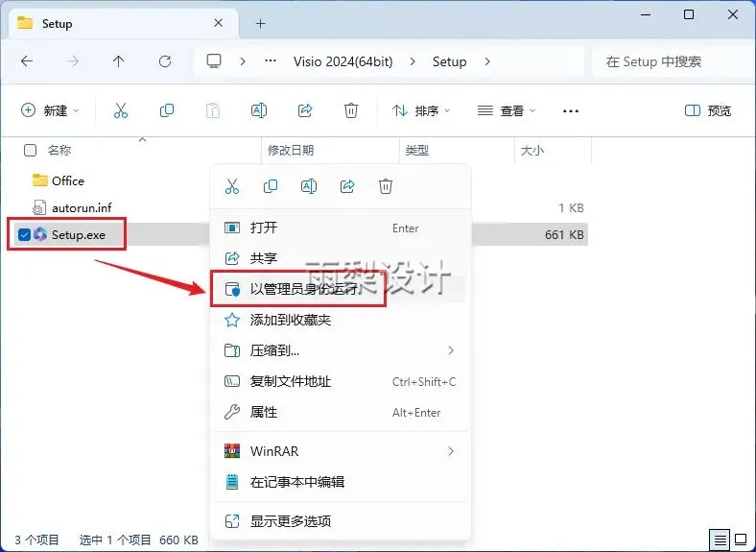The image size is (756, 552).
Task: Click the Forward navigation arrow
Action: [73, 61]
